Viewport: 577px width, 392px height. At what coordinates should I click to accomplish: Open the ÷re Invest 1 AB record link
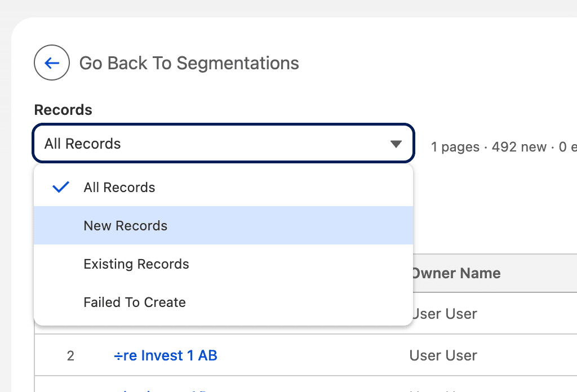[165, 355]
